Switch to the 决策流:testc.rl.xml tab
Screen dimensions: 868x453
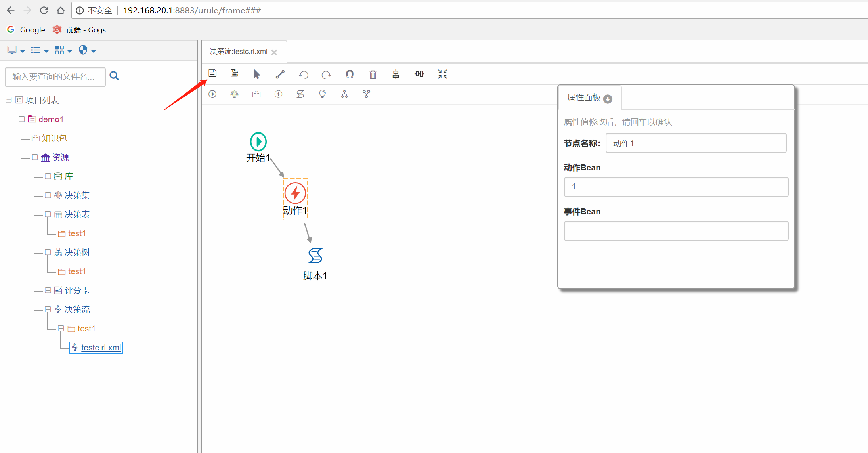coord(239,52)
